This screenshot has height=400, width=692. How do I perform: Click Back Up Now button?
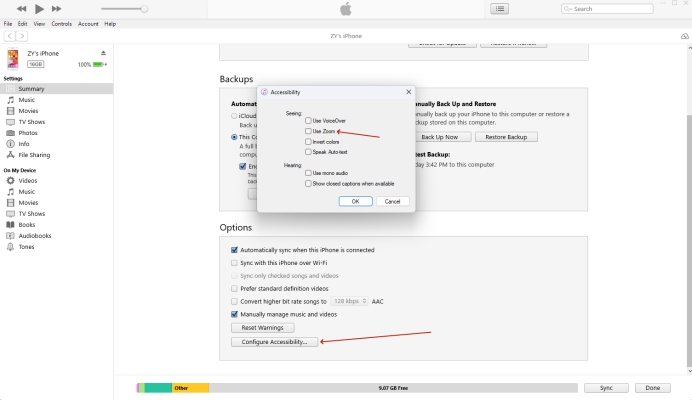click(442, 137)
